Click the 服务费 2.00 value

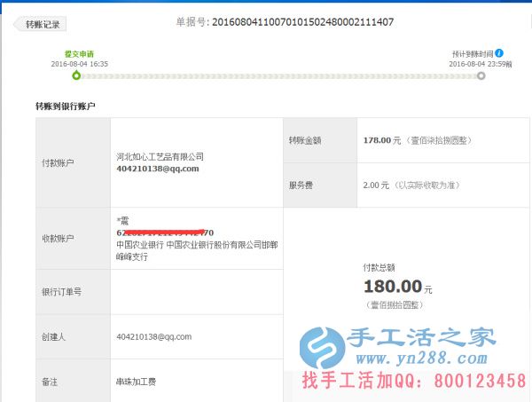[376, 185]
